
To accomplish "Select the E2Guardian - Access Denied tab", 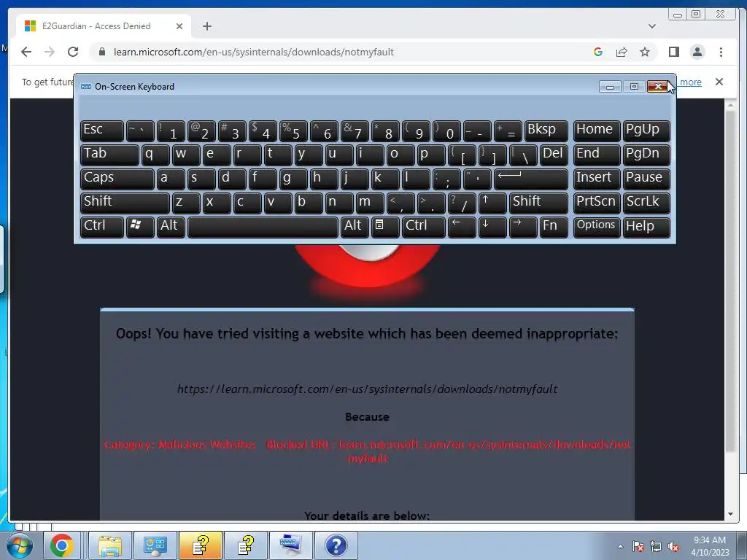I will [x=104, y=26].
